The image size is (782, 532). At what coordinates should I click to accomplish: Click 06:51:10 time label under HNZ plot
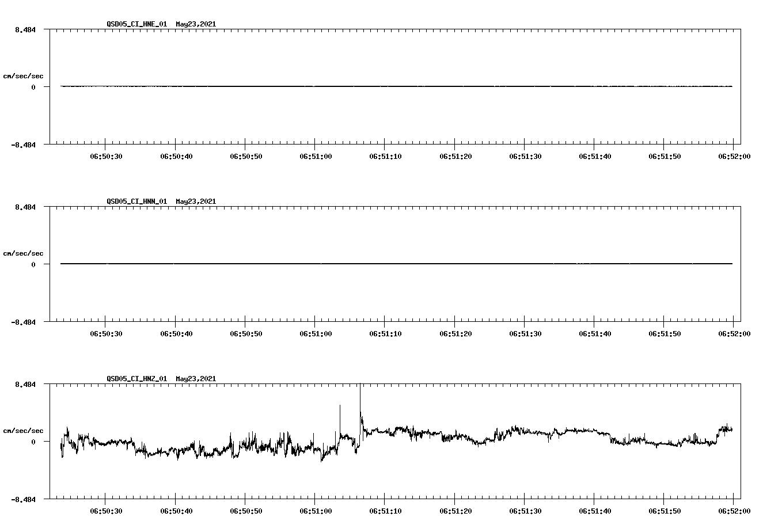pyautogui.click(x=385, y=511)
